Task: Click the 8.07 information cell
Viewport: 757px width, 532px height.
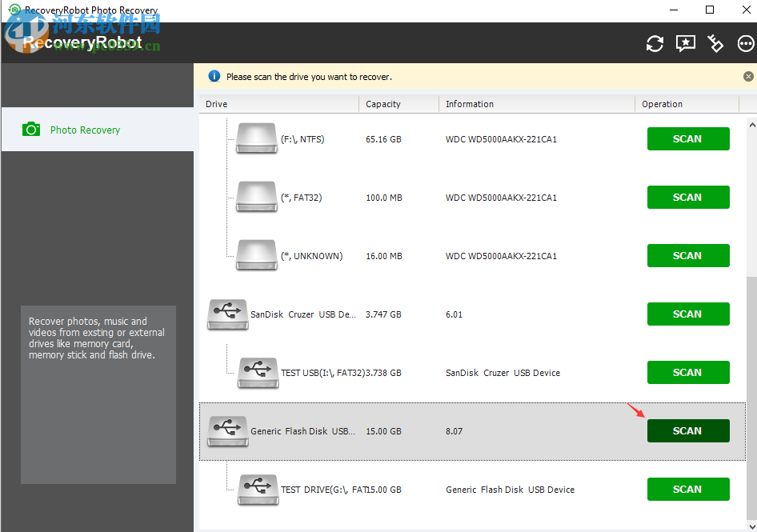Action: (x=454, y=431)
